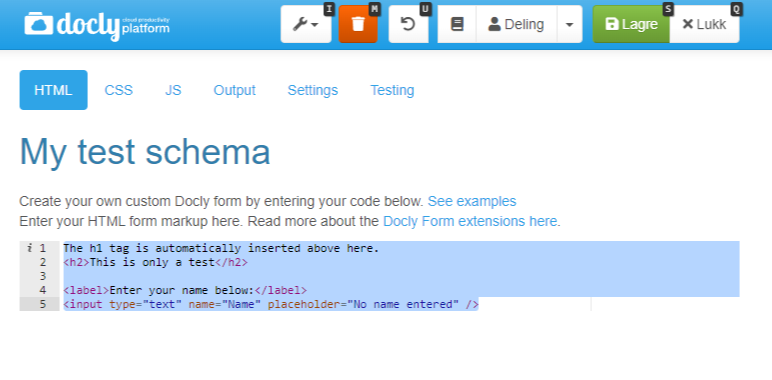The width and height of the screenshot is (772, 380).
Task: Go to the Testing tab
Action: coord(392,90)
